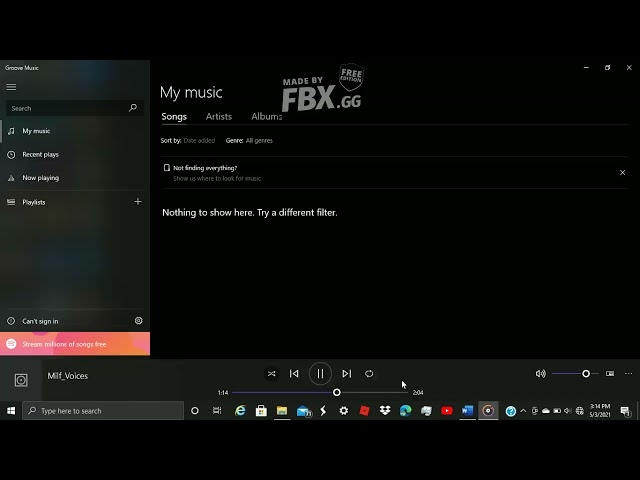Toggle shuffle playback
The image size is (640, 480).
coord(271,374)
